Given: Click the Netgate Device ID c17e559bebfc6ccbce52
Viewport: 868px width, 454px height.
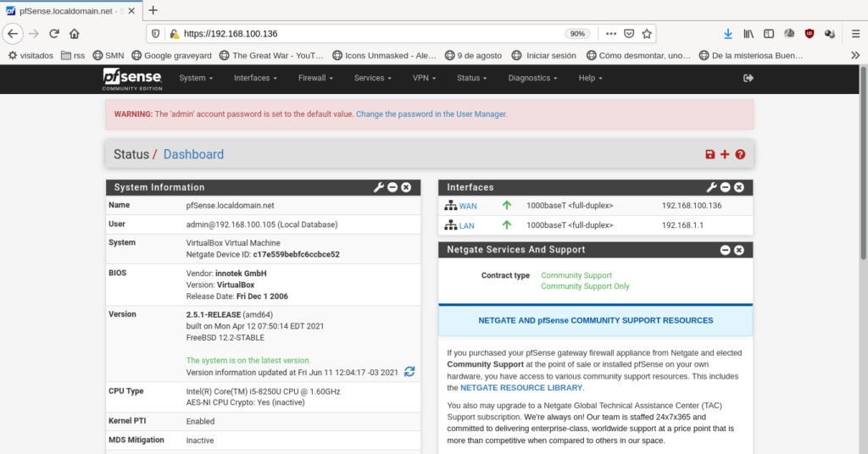Looking at the screenshot, I should (296, 254).
